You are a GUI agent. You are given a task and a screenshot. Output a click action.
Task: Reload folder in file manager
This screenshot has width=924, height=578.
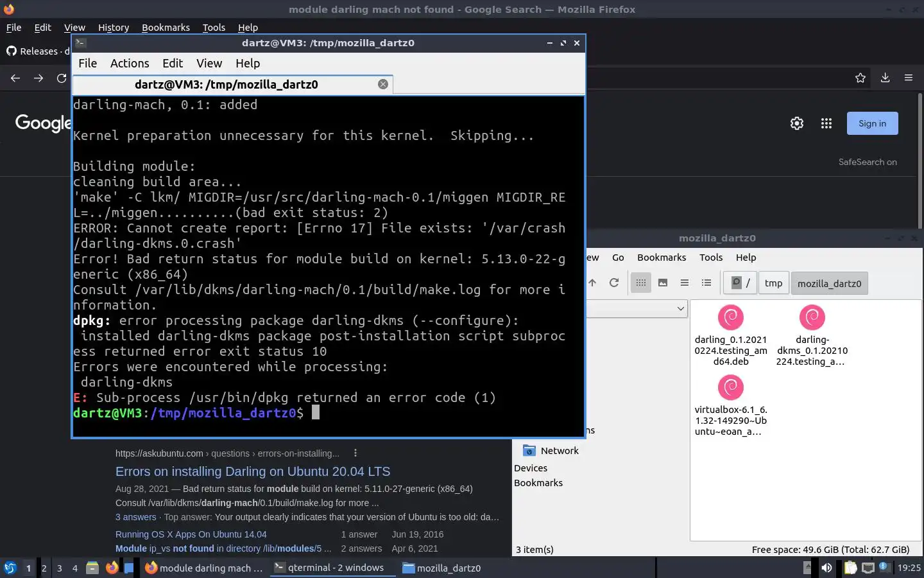pyautogui.click(x=614, y=283)
